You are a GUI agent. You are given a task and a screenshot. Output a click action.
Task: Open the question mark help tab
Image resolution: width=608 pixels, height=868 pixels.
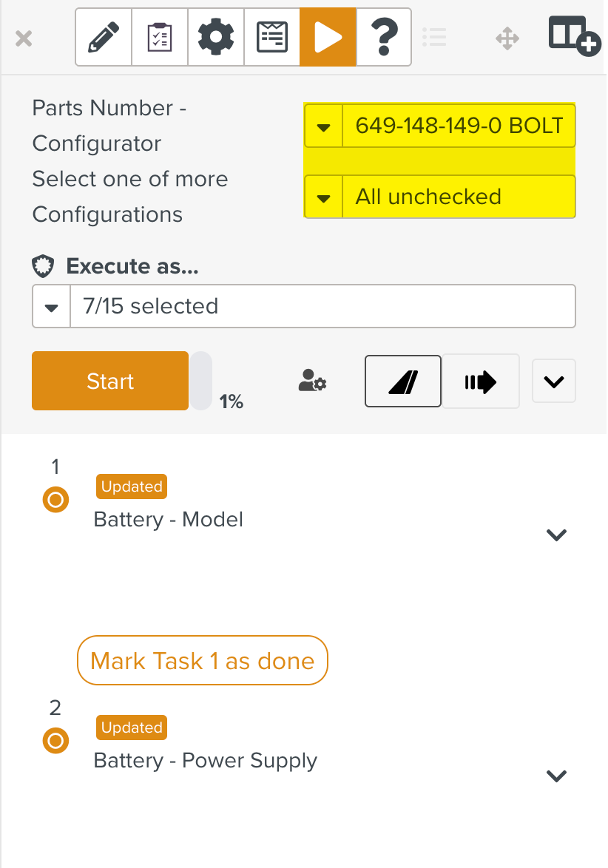tap(384, 37)
